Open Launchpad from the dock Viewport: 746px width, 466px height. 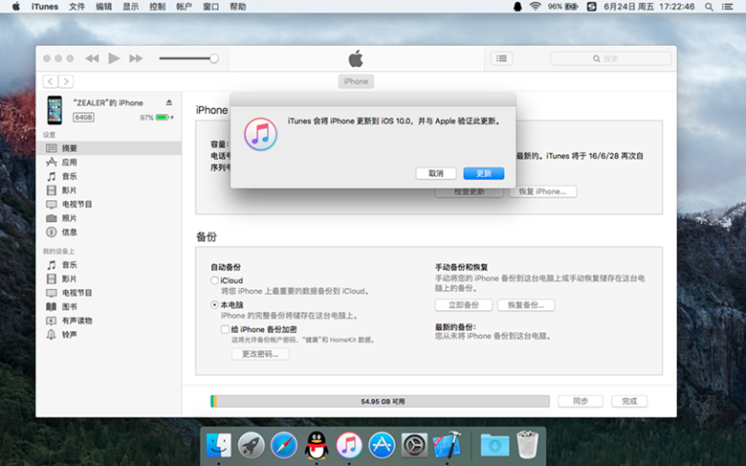click(251, 445)
